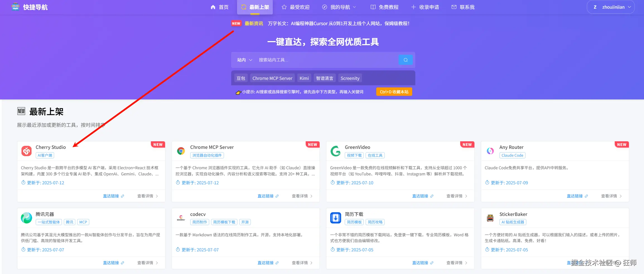Expand the zhoujinjian user account menu

611,7
